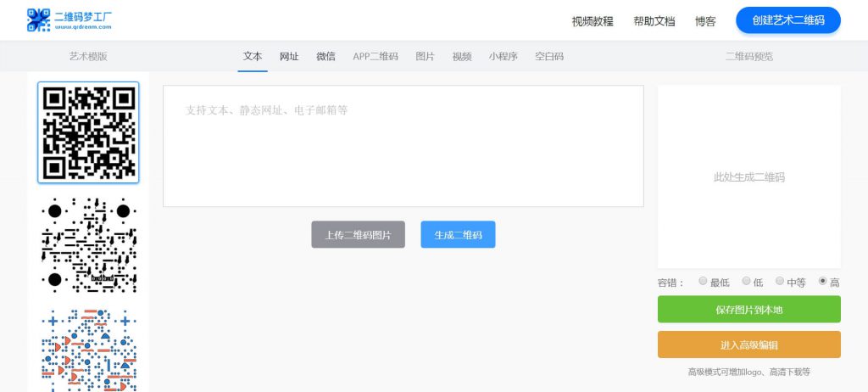The width and height of the screenshot is (868, 392).
Task: Switch to the 微信 tab
Action: 325,56
